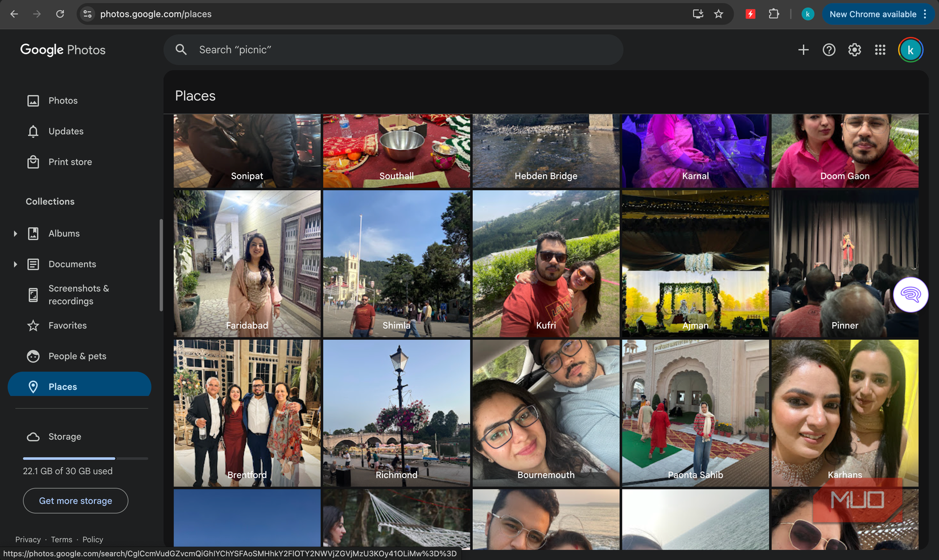Open the Hebden Bridge place thumbnail
Viewport: 939px width, 560px height.
(546, 151)
